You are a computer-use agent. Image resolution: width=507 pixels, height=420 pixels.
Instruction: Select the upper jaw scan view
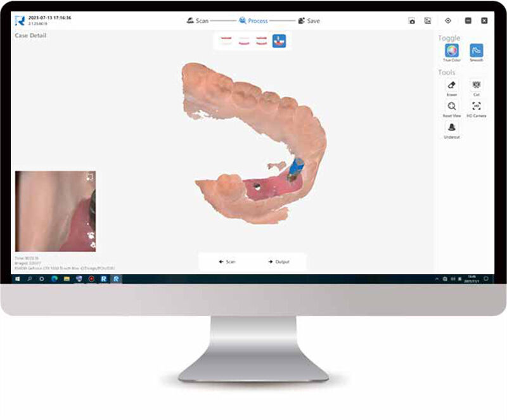coord(226,41)
